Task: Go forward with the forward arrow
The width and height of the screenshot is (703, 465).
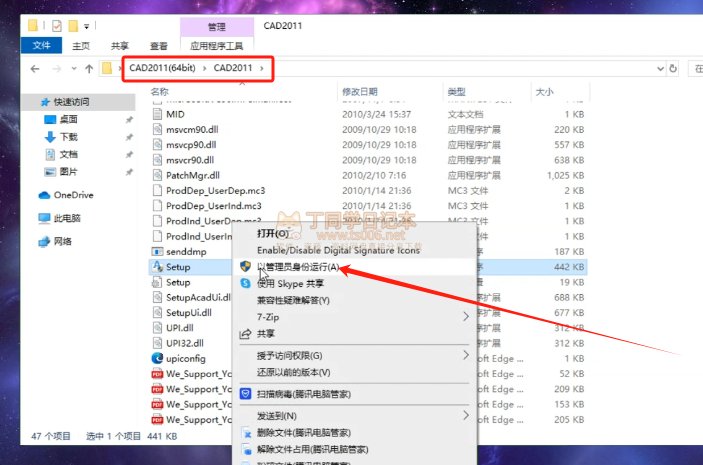Action: click(x=56, y=69)
